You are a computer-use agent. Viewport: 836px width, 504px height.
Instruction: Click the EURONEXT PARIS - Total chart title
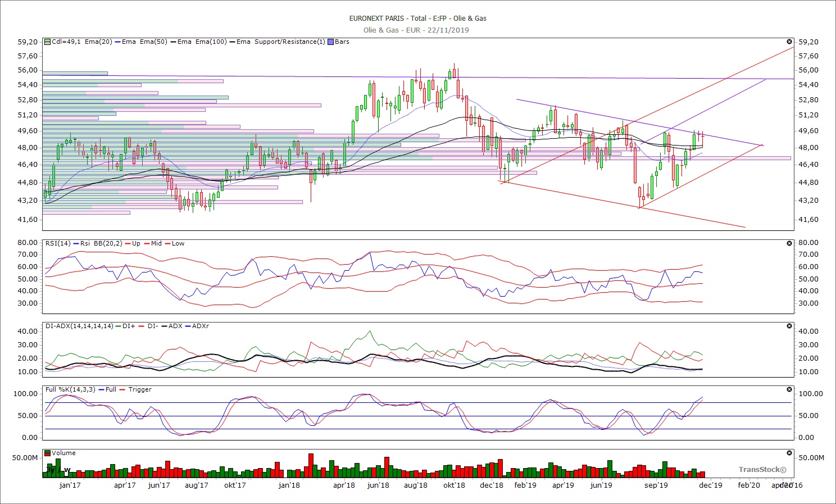pos(418,18)
